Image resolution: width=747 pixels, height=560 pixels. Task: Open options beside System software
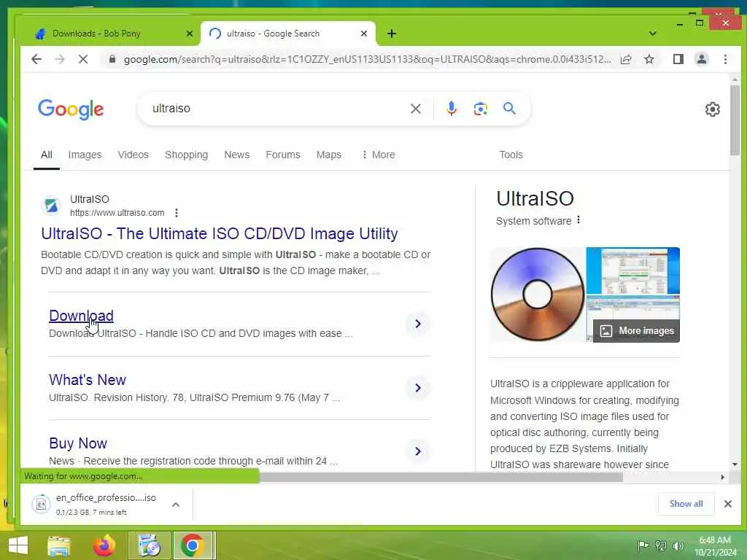(578, 220)
